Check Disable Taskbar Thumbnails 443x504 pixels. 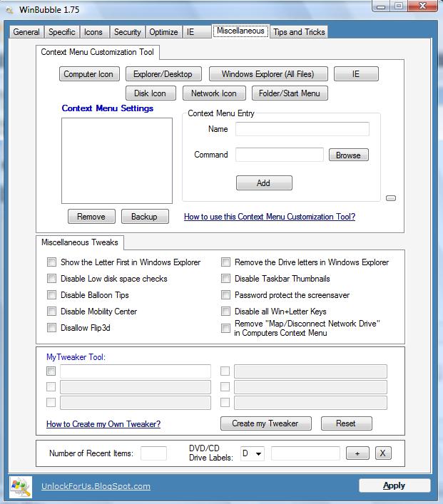pyautogui.click(x=226, y=278)
